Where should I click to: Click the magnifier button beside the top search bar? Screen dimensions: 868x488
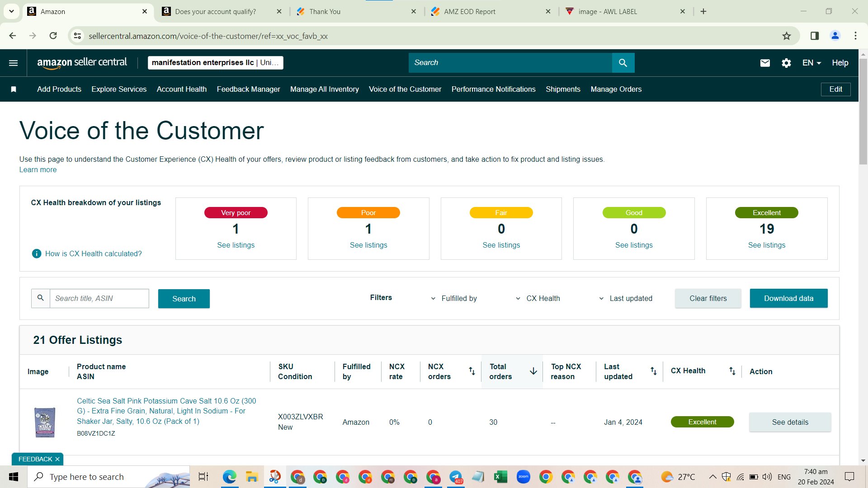[623, 63]
